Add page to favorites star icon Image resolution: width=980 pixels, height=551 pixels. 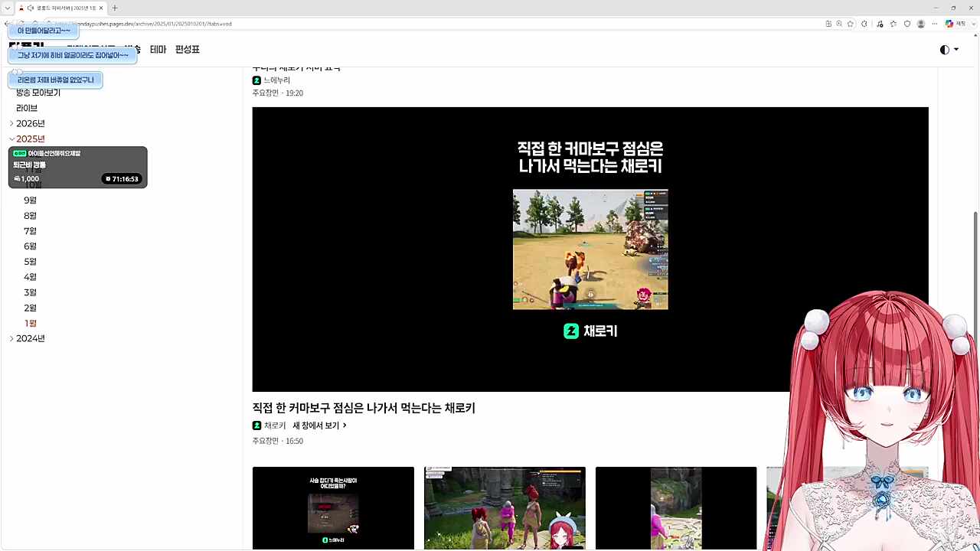coord(851,24)
